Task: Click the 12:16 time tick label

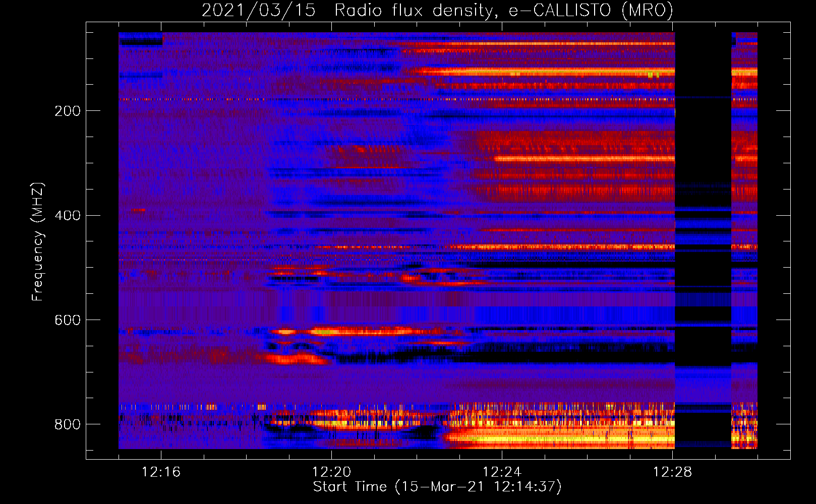Action: point(161,472)
